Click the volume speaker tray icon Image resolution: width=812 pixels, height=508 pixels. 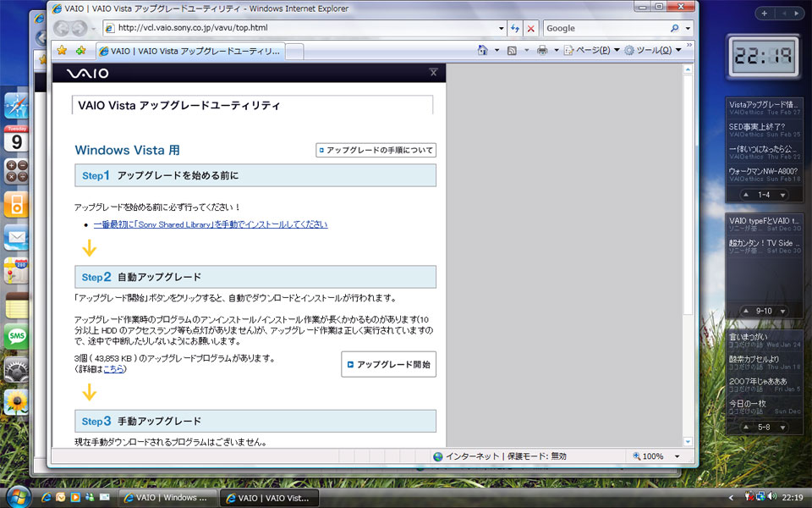tap(772, 497)
